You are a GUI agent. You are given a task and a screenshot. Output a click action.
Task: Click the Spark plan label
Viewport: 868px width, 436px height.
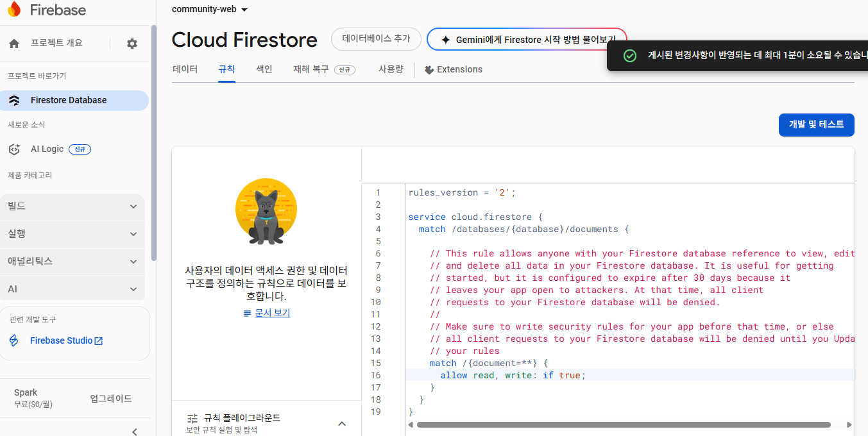click(x=26, y=392)
